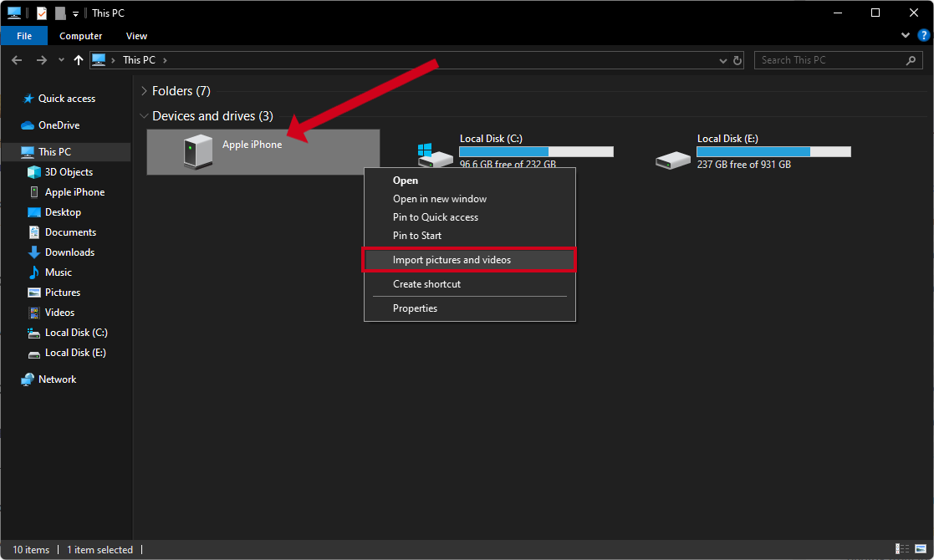Collapse the Devices and drives group
The height and width of the screenshot is (560, 934).
[144, 116]
